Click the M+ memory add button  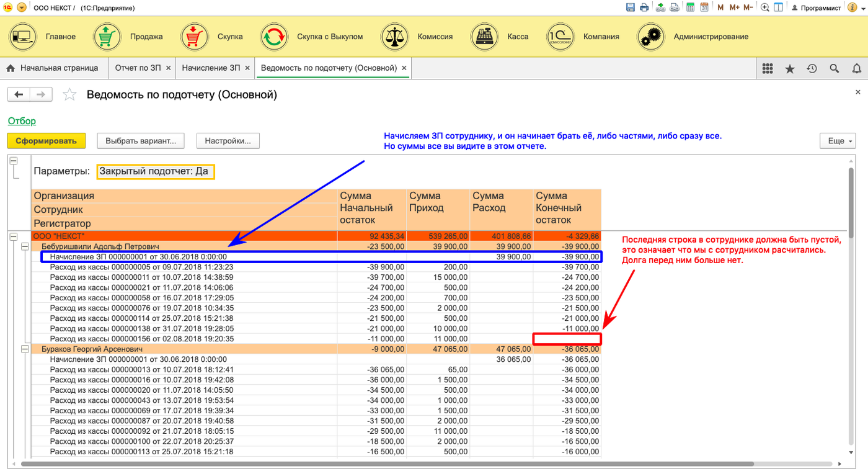735,7
